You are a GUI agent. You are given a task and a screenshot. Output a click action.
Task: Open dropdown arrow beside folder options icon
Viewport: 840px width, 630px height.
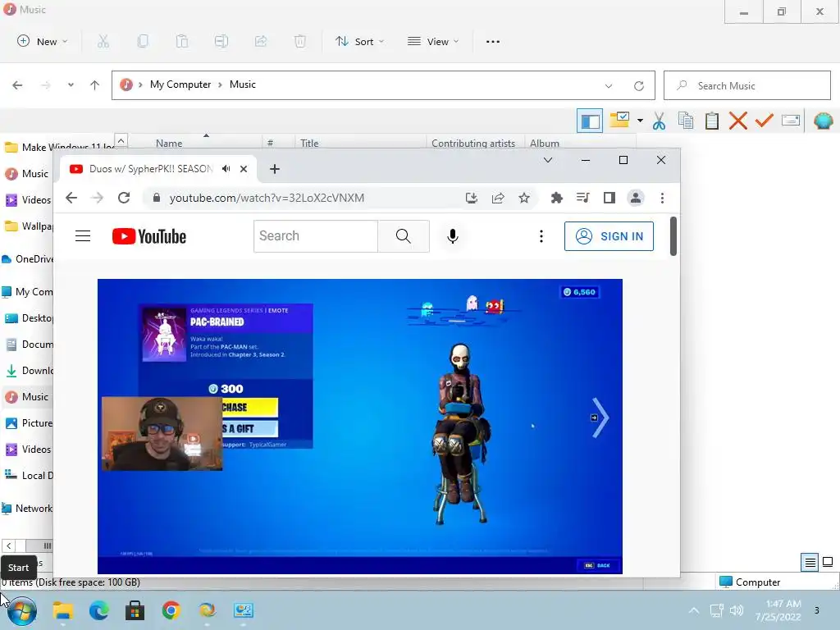click(x=640, y=121)
